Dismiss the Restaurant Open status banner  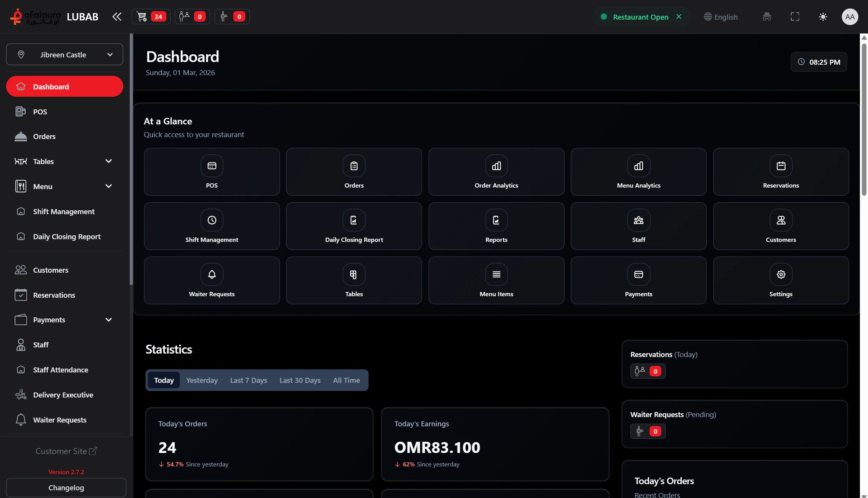tap(679, 17)
